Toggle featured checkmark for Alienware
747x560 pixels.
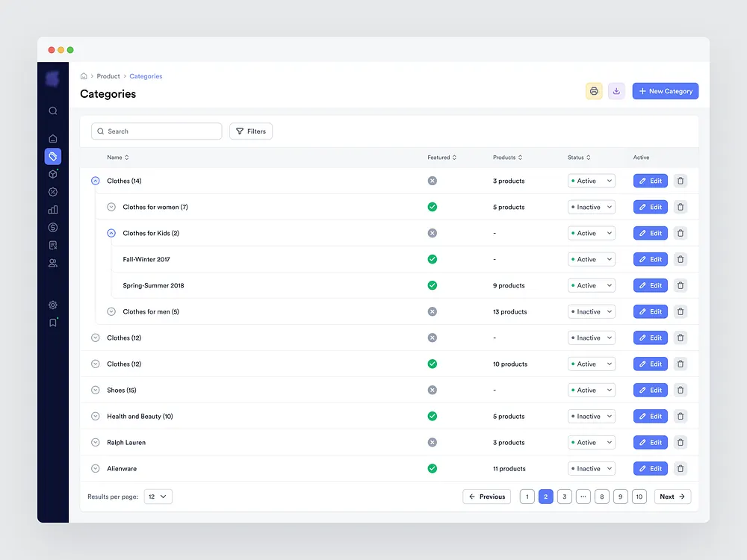pyautogui.click(x=432, y=468)
